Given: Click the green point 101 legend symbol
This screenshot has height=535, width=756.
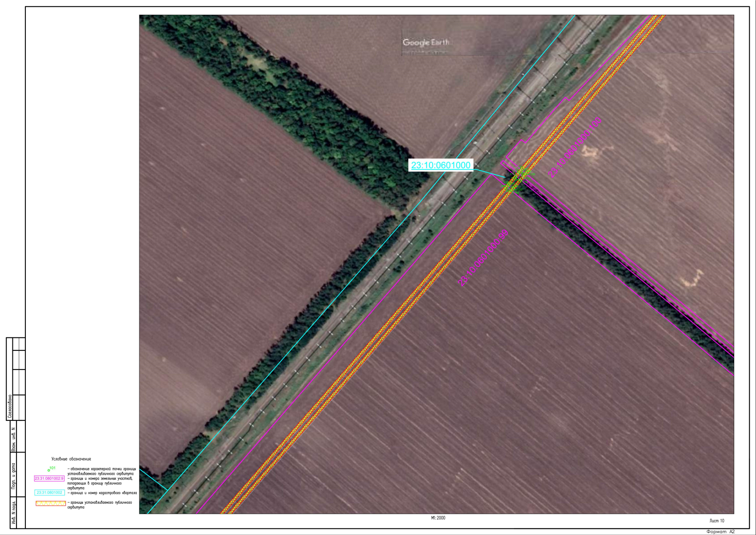Looking at the screenshot, I should click(50, 469).
